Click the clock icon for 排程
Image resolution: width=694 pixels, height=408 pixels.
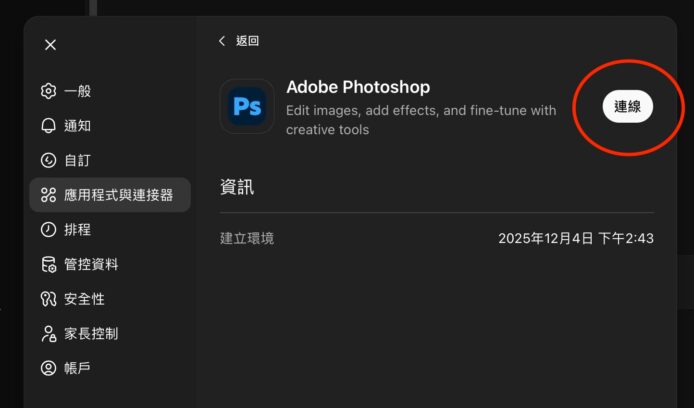click(x=48, y=230)
